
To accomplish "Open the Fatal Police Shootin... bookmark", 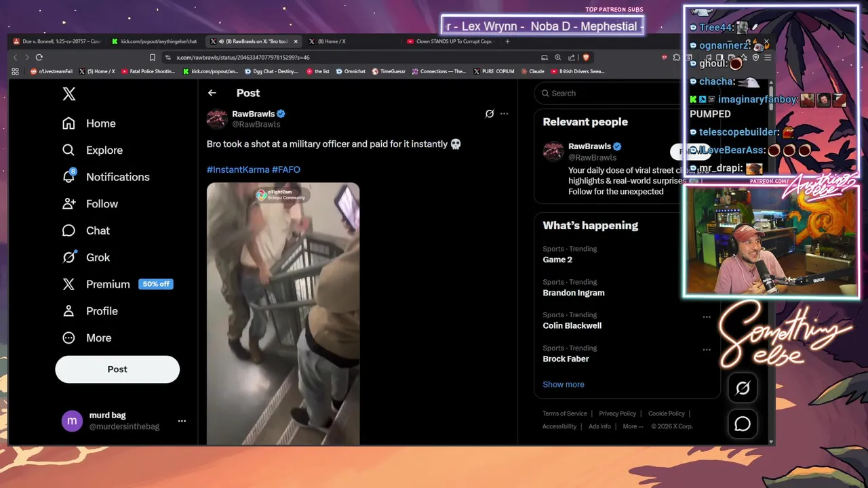I will (x=149, y=71).
